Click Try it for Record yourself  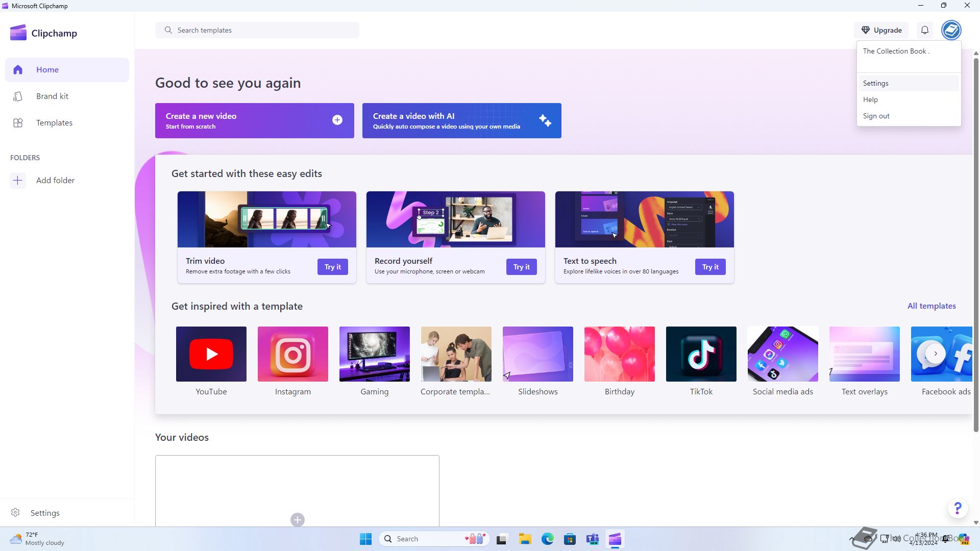point(522,267)
